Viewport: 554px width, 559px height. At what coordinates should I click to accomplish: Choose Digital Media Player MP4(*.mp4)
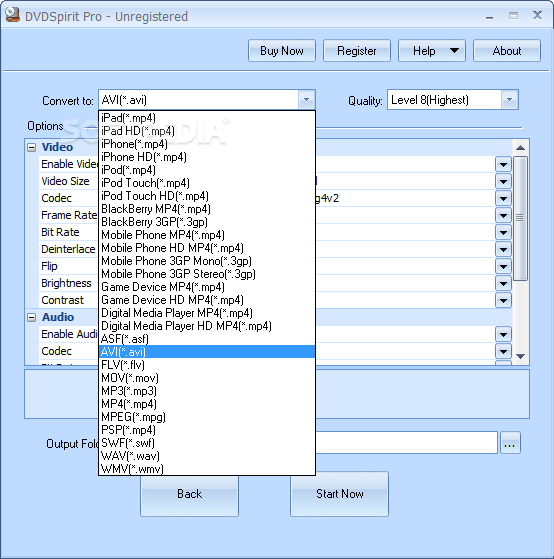[207, 313]
